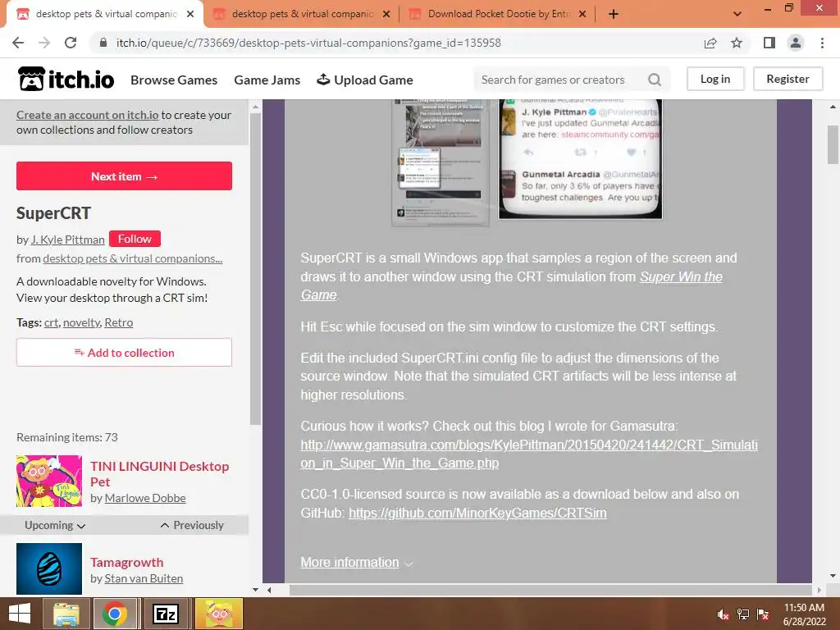Open TINI LINGUINI Desktop Pet title

point(160,473)
